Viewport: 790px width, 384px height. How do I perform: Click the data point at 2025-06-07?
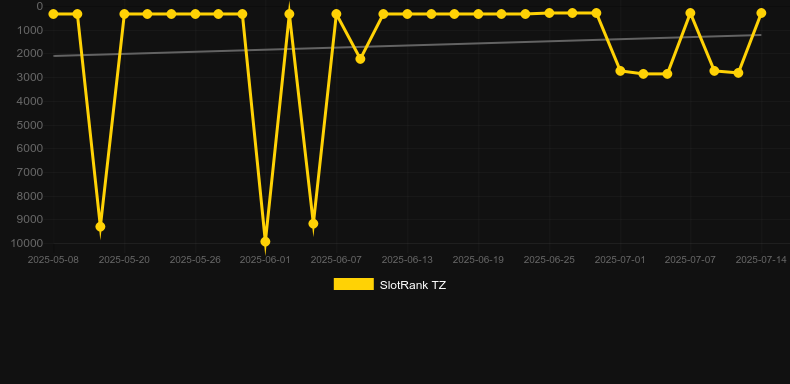click(336, 14)
